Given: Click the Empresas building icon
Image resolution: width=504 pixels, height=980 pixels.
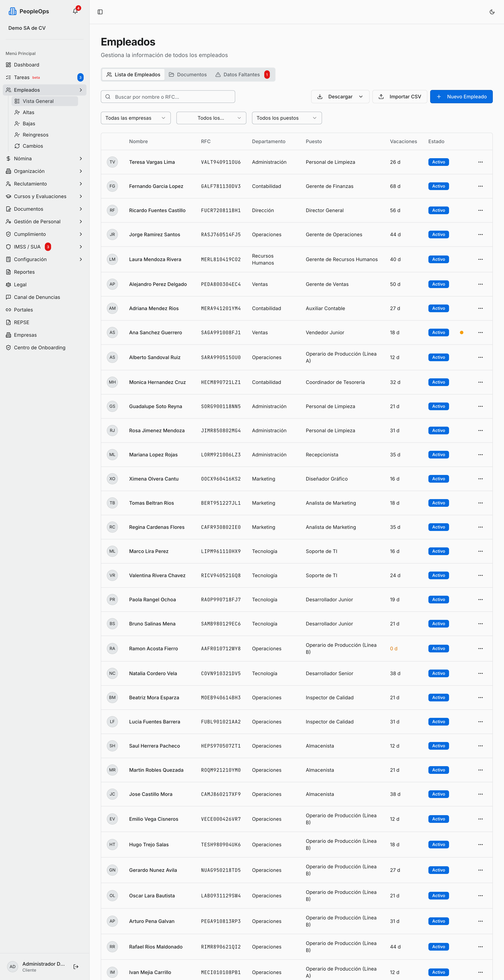Looking at the screenshot, I should click(x=8, y=335).
